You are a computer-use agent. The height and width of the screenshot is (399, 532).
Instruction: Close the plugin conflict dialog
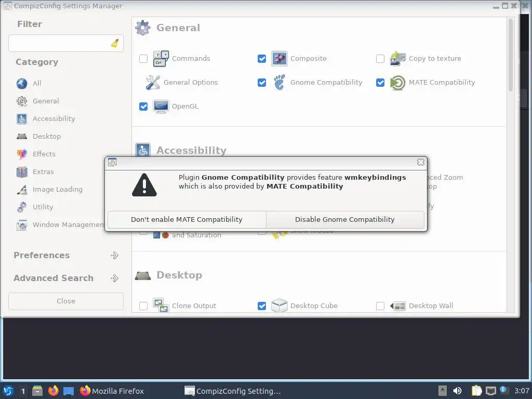[421, 162]
